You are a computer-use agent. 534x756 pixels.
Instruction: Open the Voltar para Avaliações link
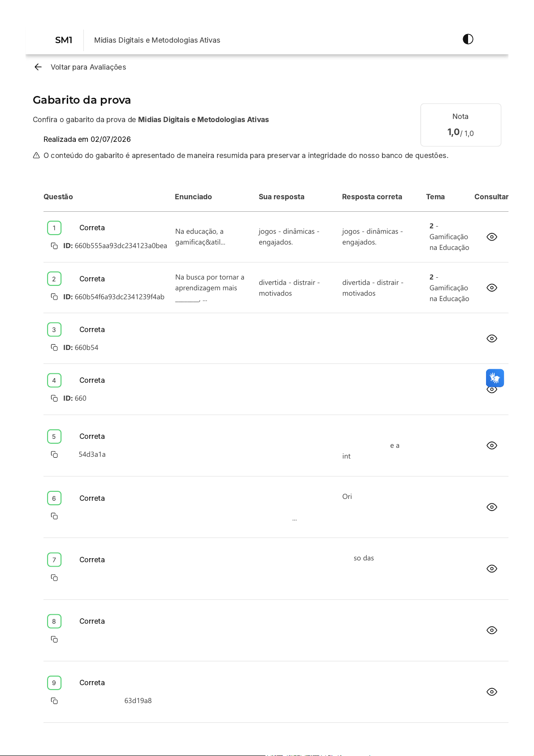[x=88, y=67]
